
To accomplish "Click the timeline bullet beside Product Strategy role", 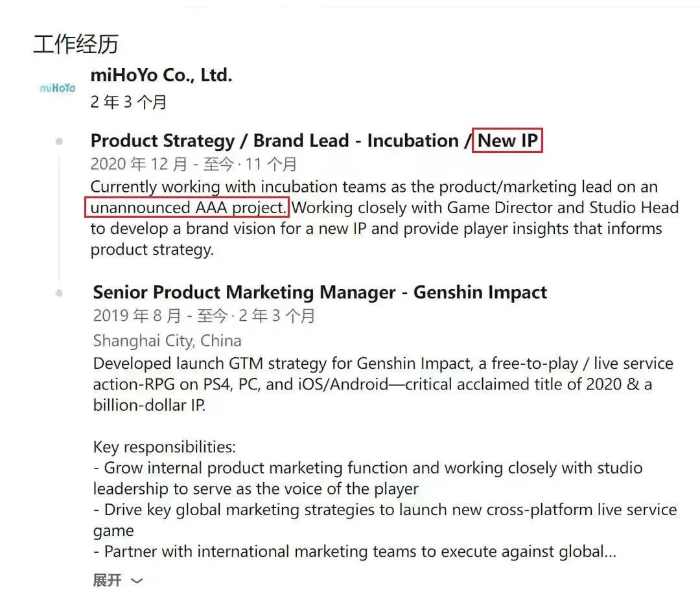I will 60,141.
